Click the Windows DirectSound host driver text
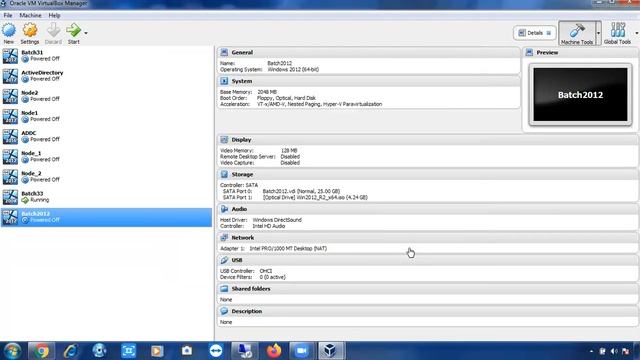The image size is (640, 360). [277, 220]
